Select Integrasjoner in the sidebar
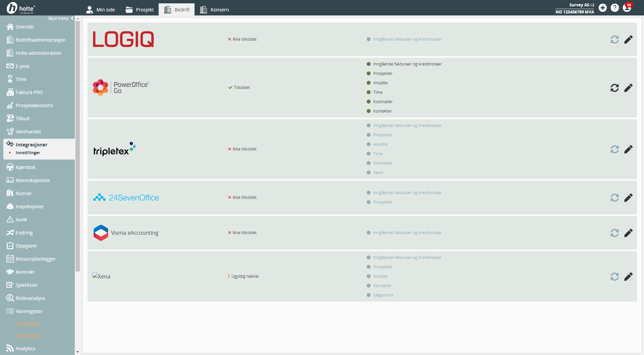 [32, 145]
